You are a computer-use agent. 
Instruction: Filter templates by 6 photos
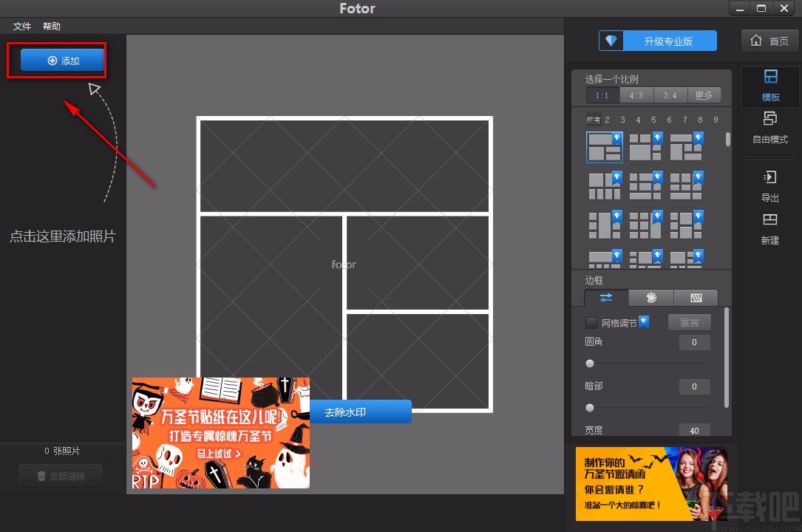pos(669,120)
